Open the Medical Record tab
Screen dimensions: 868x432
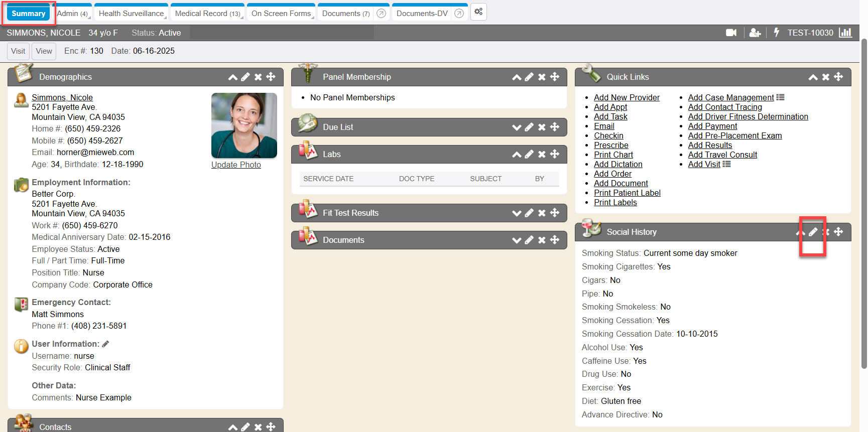tap(207, 14)
